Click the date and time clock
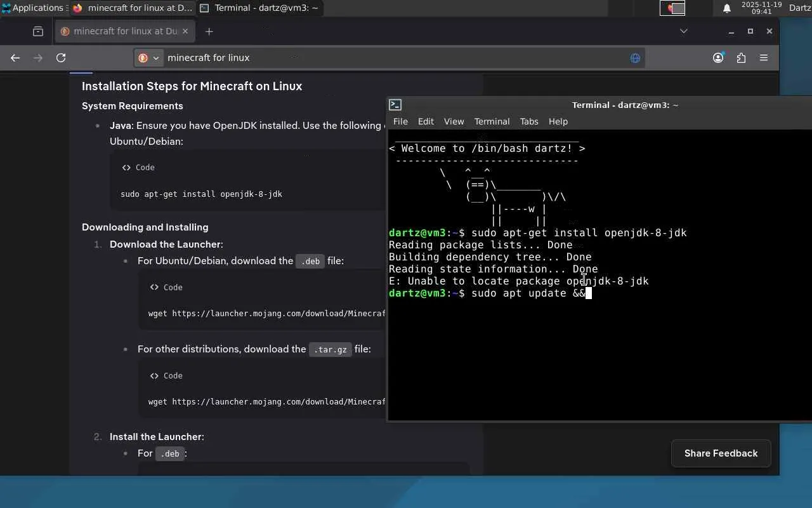This screenshot has height=508, width=812. 761,8
